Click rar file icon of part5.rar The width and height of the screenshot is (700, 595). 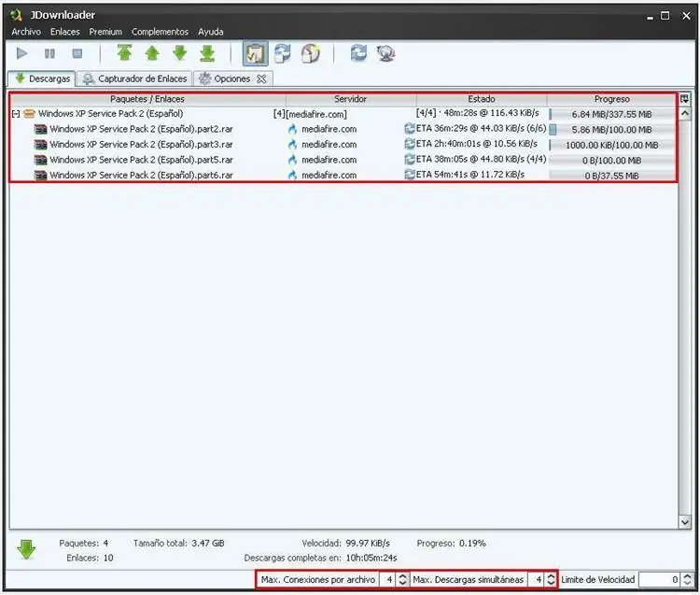coord(41,160)
